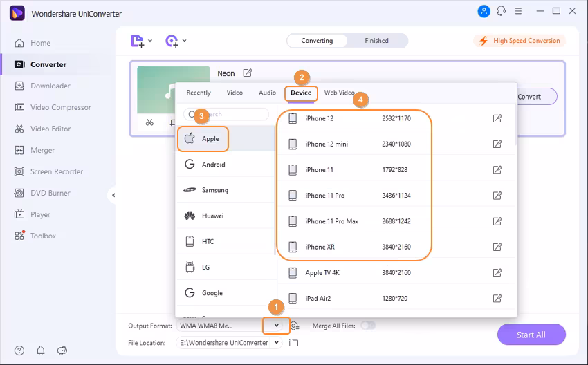
Task: Show the Finished list
Action: [376, 41]
